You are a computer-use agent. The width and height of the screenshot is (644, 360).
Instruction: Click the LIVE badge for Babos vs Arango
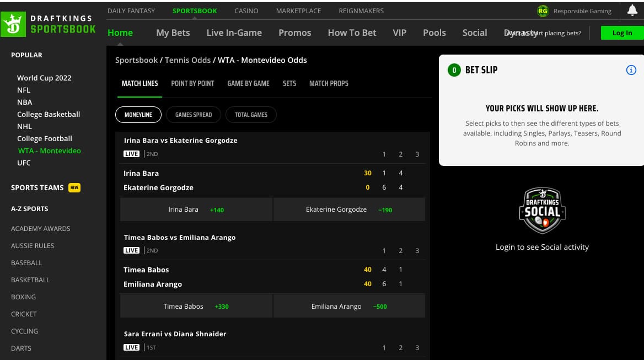point(131,250)
